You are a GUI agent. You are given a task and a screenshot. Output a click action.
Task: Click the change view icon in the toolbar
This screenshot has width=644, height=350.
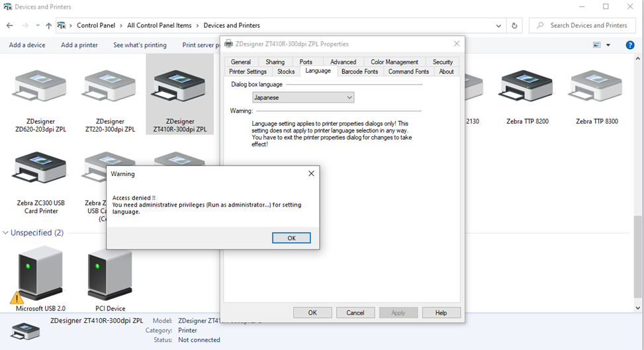pos(597,45)
